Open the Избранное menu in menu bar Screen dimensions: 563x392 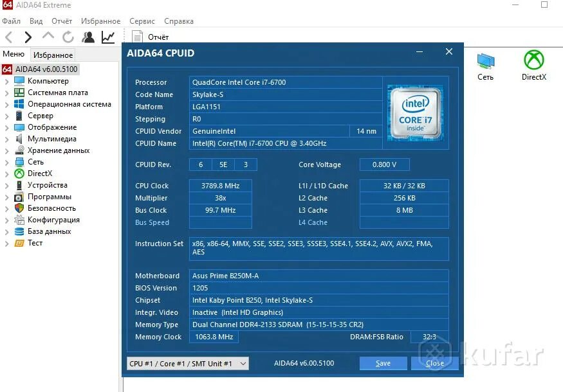point(100,21)
